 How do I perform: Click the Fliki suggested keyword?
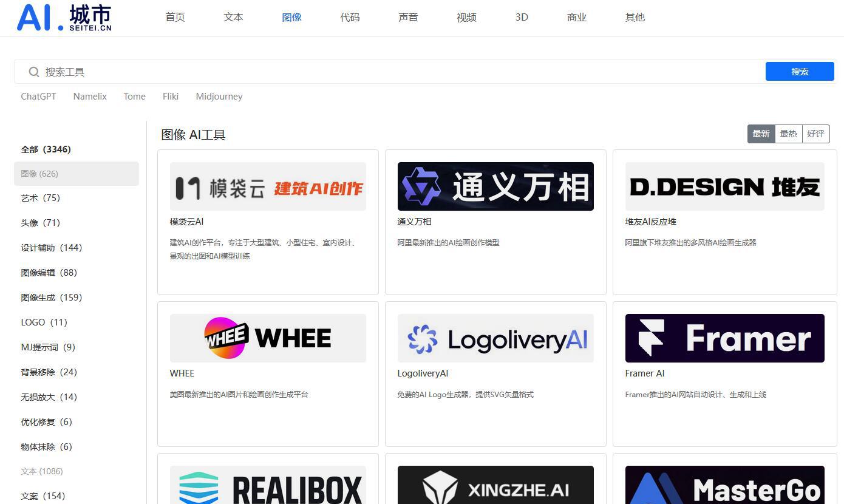click(171, 97)
